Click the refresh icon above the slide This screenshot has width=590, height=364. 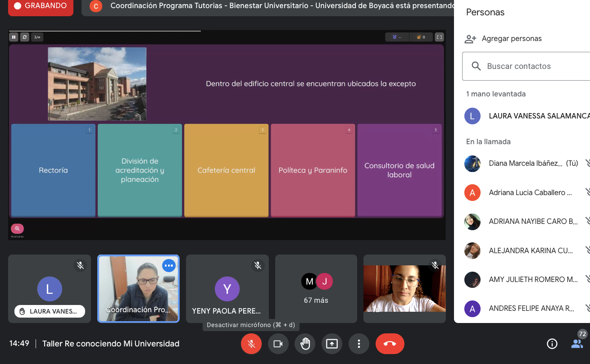pos(25,37)
